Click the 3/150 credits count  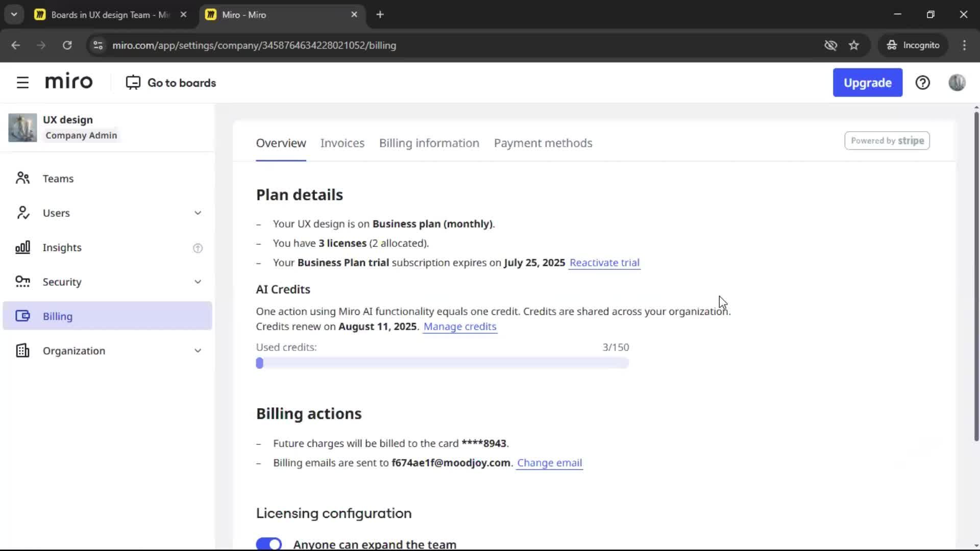[x=616, y=347]
